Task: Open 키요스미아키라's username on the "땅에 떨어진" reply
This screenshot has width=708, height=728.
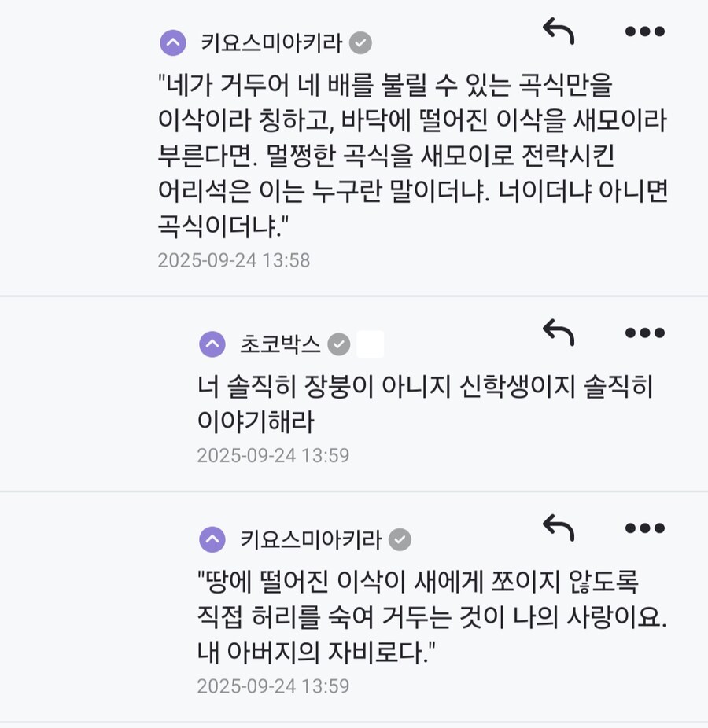Action: tap(311, 539)
